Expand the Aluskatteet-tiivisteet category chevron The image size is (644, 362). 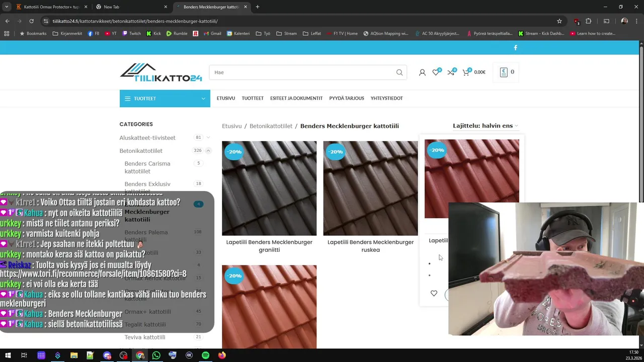pos(208,138)
